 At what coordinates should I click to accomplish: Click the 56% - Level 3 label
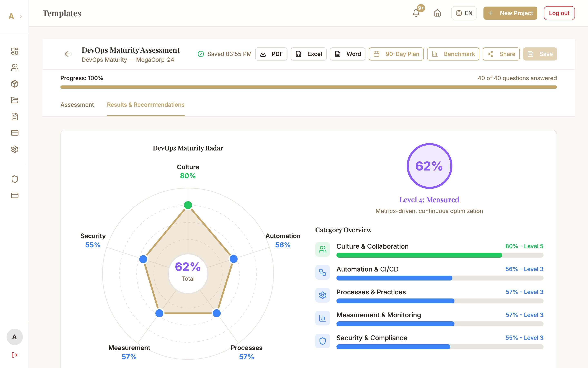pyautogui.click(x=524, y=269)
